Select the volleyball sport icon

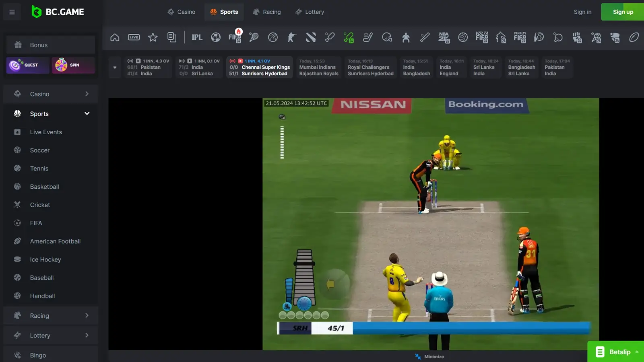pyautogui.click(x=463, y=37)
